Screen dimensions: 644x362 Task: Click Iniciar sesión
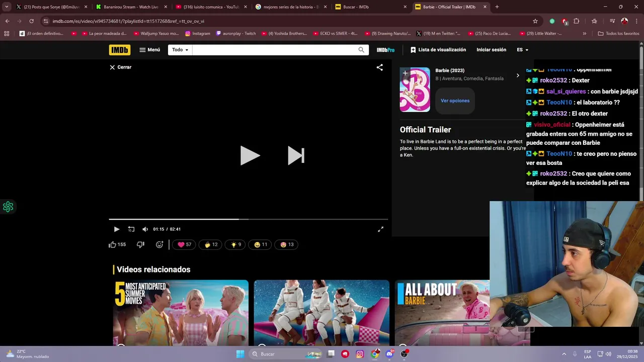492,50
